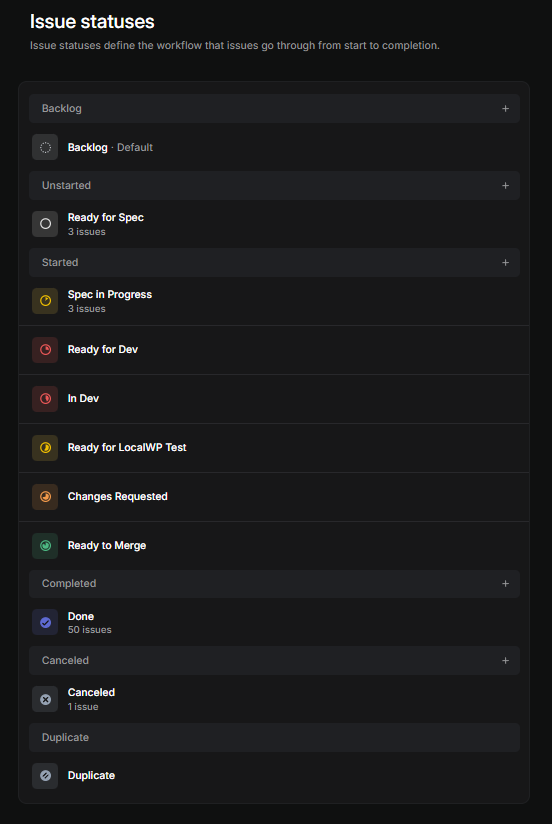
Task: Click the Ready for Dev red icon
Action: [x=45, y=349]
